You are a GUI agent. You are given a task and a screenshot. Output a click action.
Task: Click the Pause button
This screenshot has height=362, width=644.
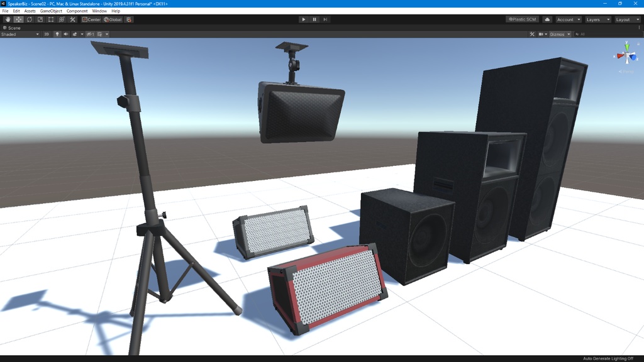(x=314, y=19)
